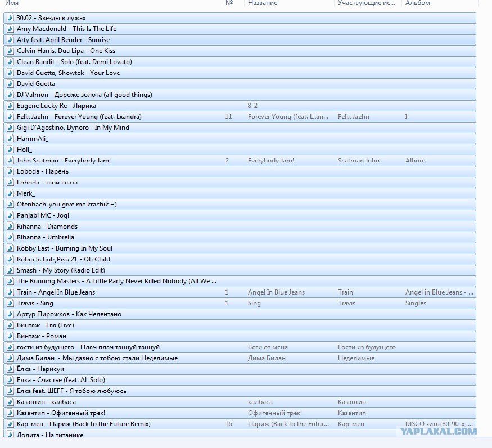Click the music icon next to Calvin Harris, Dua Lipa - One Kiss

click(x=10, y=51)
